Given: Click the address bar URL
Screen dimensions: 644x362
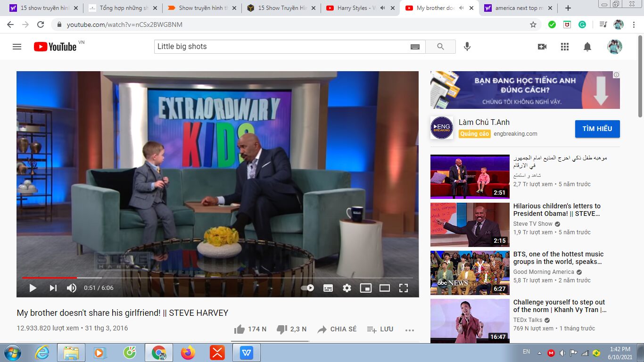Looking at the screenshot, I should (x=124, y=25).
